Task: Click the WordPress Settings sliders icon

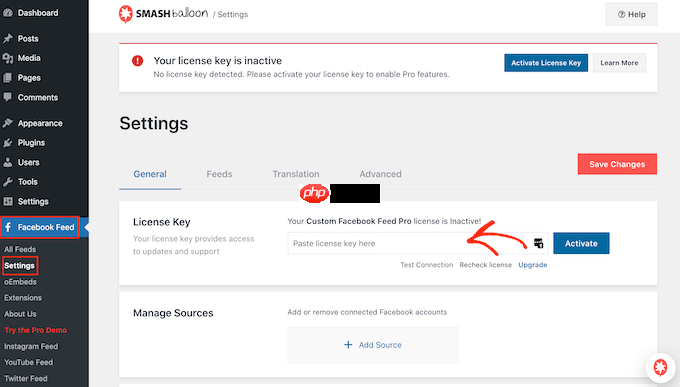Action: (x=7, y=201)
